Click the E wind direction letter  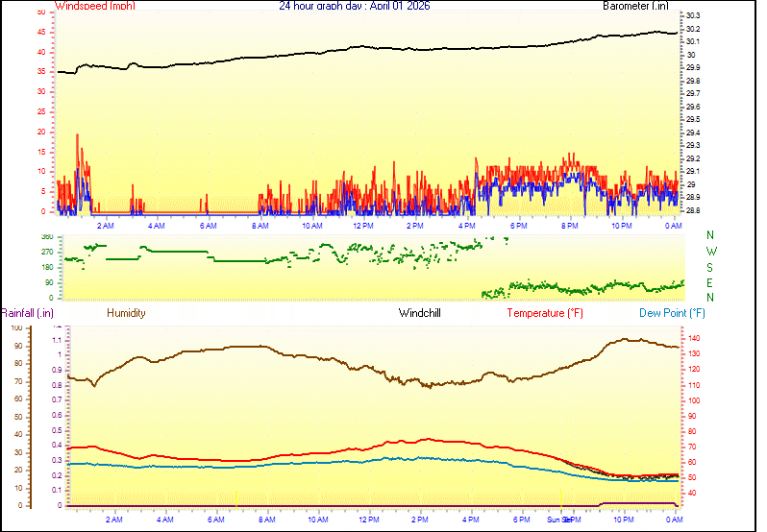(x=710, y=282)
